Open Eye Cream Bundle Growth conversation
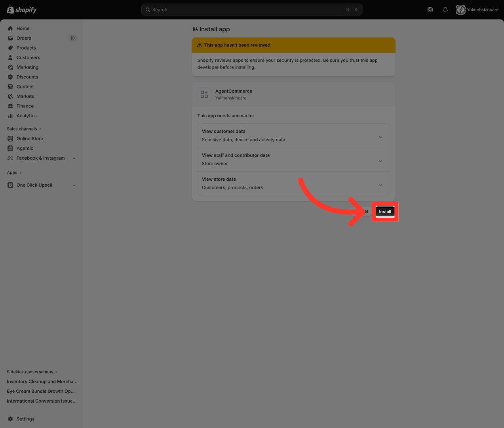The height and width of the screenshot is (428, 504). tap(41, 391)
